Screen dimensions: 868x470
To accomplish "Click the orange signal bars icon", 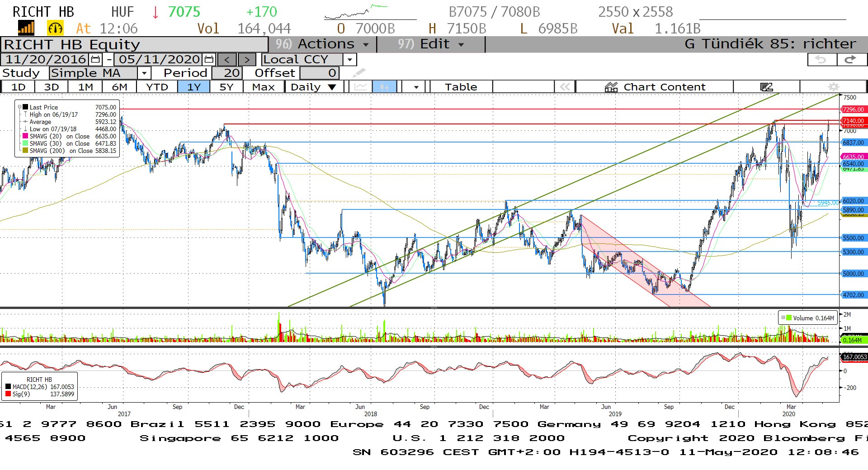I will point(26,28).
